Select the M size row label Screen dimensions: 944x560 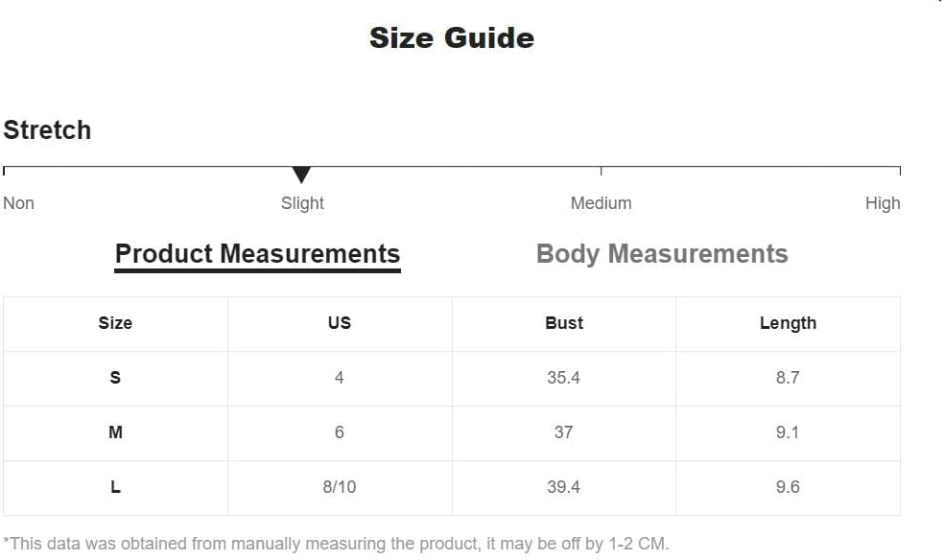(x=115, y=432)
